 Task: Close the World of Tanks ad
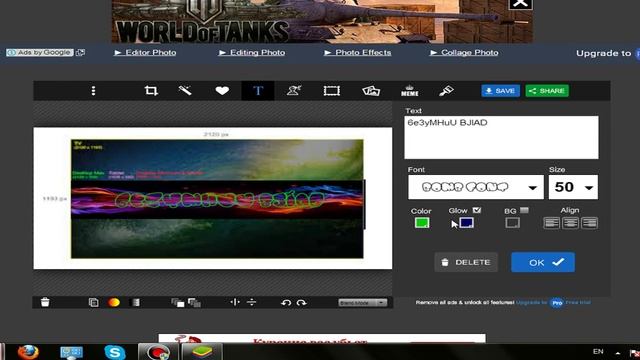[520, 4]
